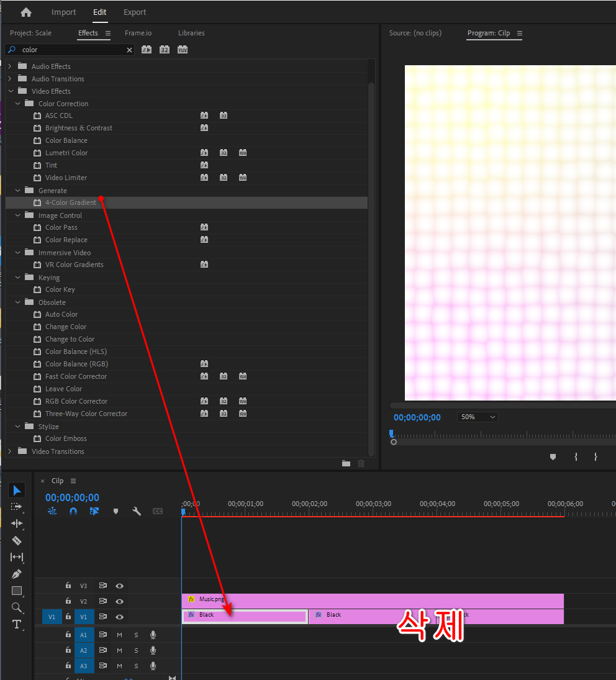
Task: Select the Music.png clip on V2
Action: click(373, 601)
